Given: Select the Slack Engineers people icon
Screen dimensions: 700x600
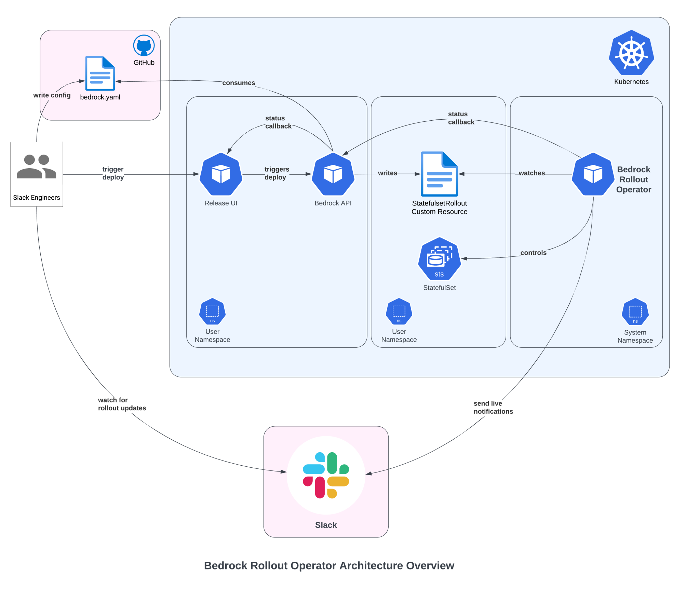Looking at the screenshot, I should pos(37,166).
